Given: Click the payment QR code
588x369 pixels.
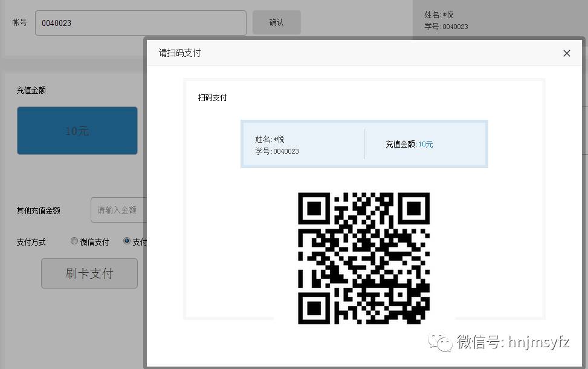Looking at the screenshot, I should point(364,258).
